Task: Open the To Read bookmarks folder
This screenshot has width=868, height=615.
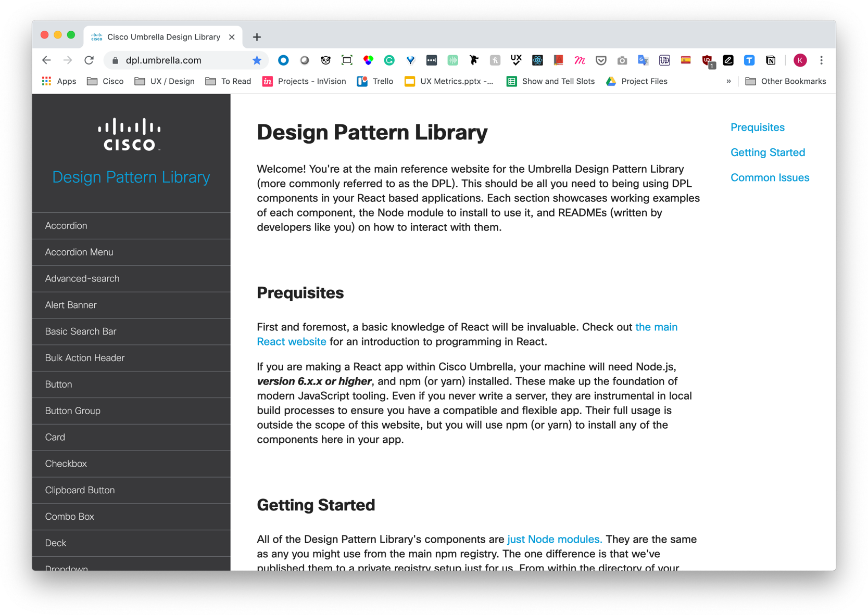Action: [228, 81]
